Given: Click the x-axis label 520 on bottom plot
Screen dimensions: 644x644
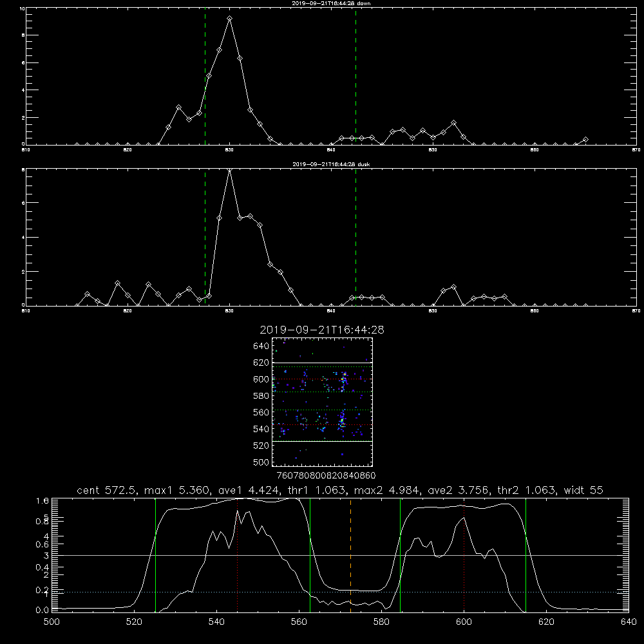Looking at the screenshot, I should point(134,622).
